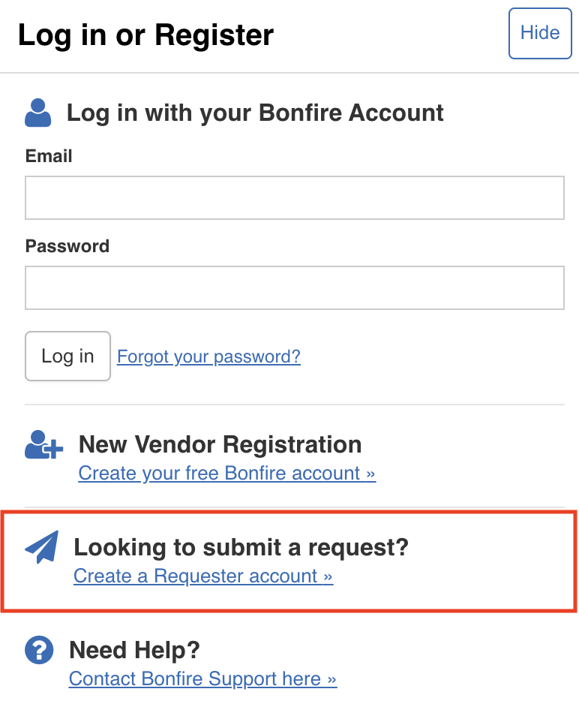Viewport: 579px width, 728px height.
Task: Click the Log in button
Action: (67, 356)
